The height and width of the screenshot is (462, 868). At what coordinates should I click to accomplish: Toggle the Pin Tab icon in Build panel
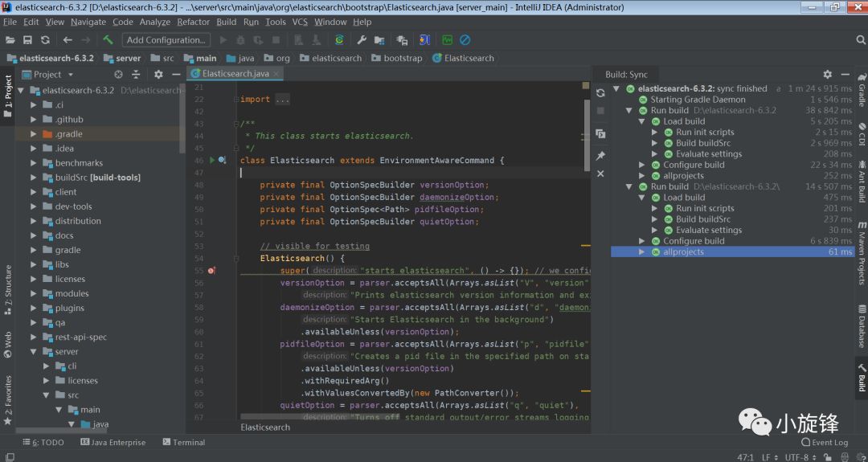pyautogui.click(x=600, y=155)
